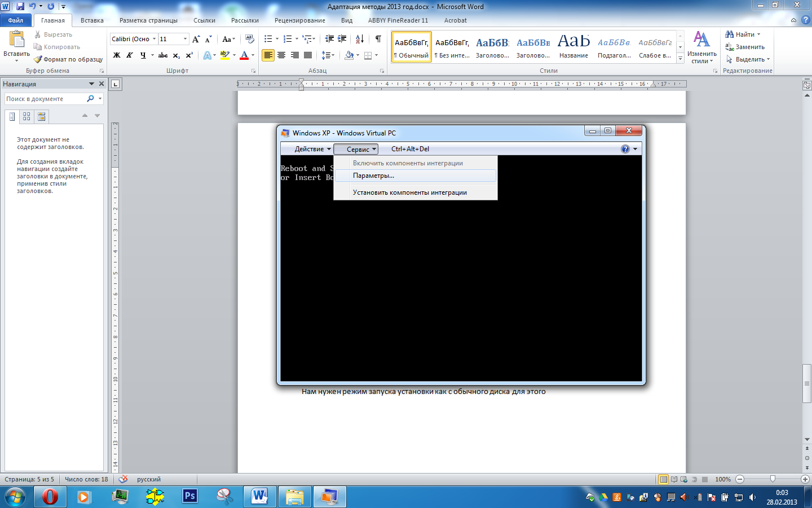Open the bulleted list button
The image size is (812, 508).
(268, 39)
